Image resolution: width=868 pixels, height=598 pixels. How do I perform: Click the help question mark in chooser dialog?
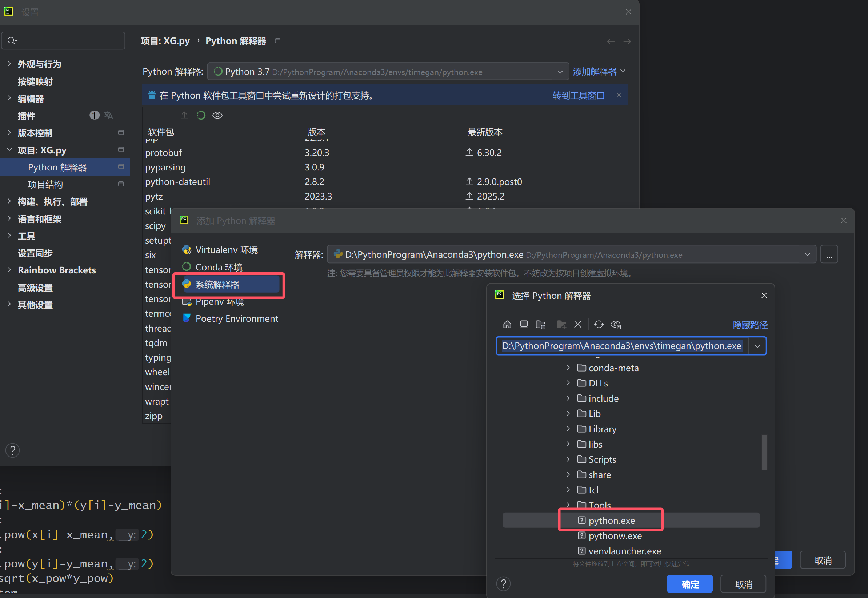click(503, 584)
